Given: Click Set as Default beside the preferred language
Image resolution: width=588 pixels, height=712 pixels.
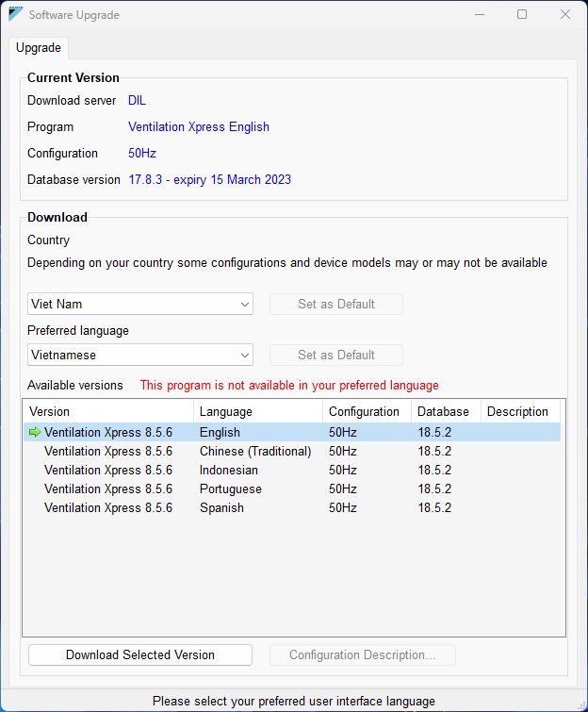Looking at the screenshot, I should [x=336, y=355].
